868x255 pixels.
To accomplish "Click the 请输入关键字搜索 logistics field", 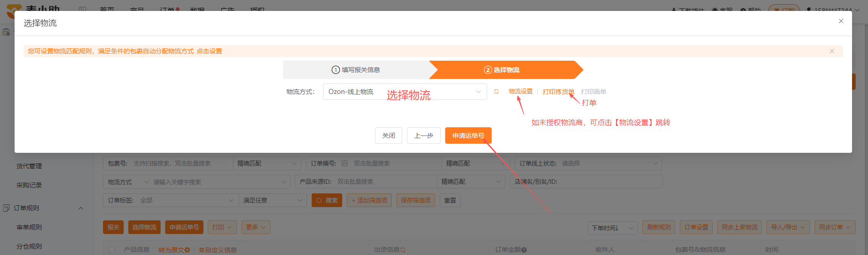I will 220,182.
